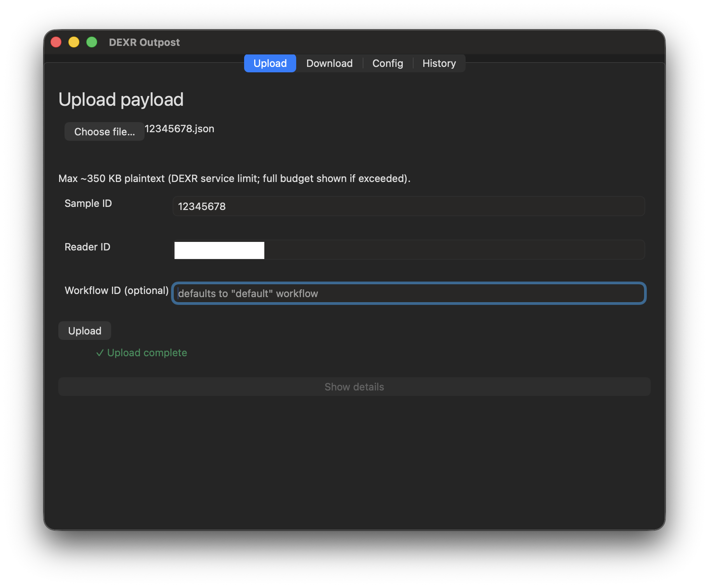Focus the Sample ID input field
Image resolution: width=709 pixels, height=588 pixels.
[x=409, y=206]
